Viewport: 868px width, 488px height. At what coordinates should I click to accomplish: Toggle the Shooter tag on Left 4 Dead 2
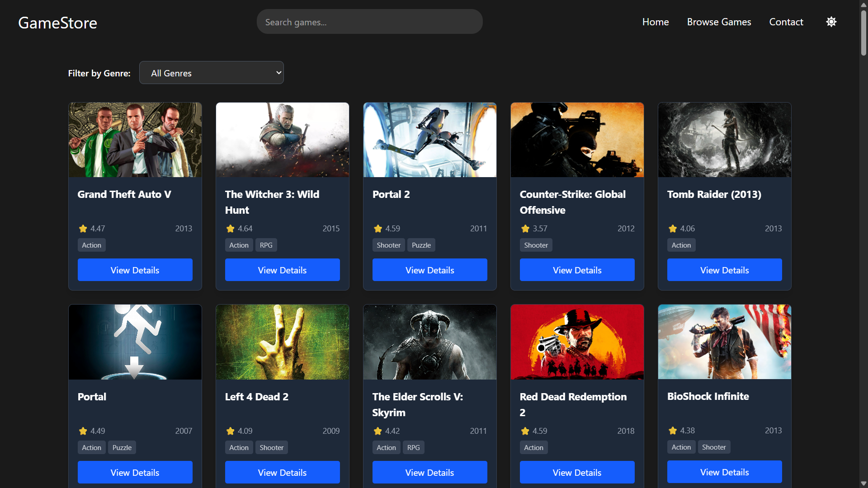tap(271, 447)
